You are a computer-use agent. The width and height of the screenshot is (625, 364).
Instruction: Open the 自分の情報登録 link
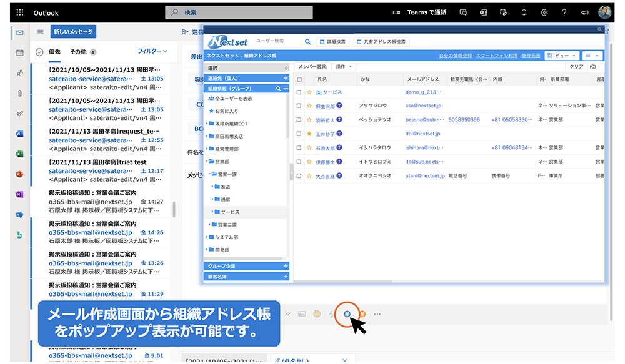[455, 56]
